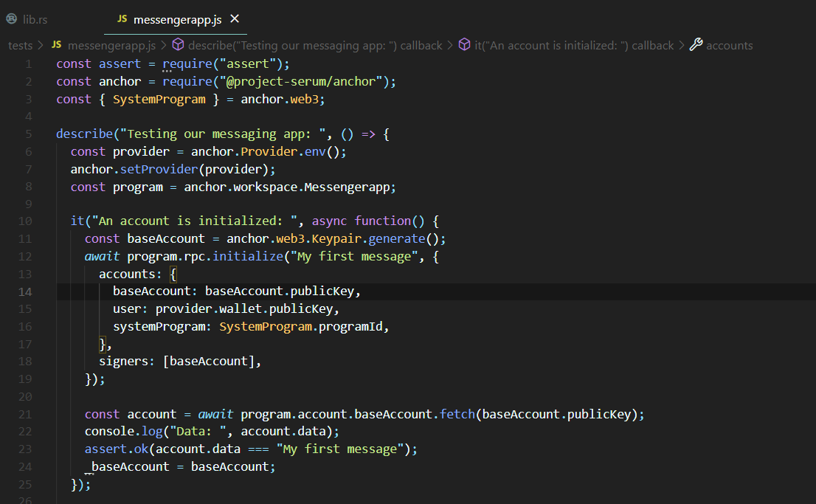Close the messengerapp.js tab

pos(235,18)
